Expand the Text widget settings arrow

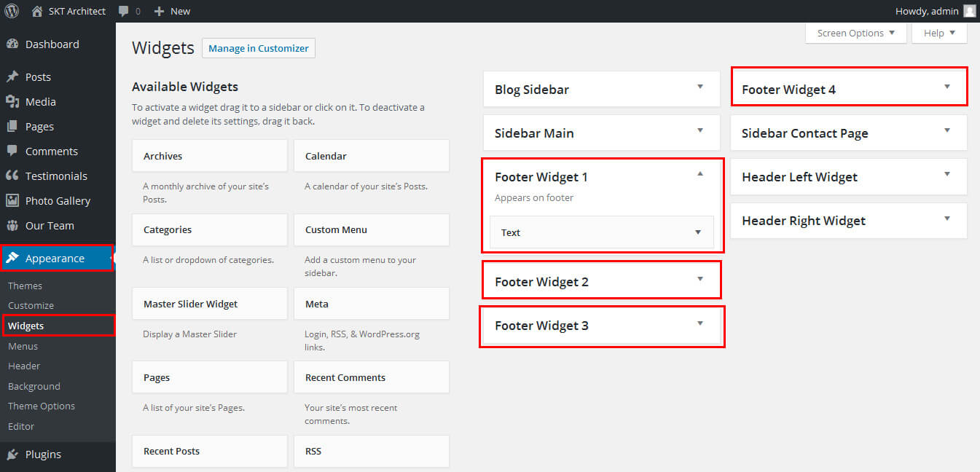tap(698, 232)
